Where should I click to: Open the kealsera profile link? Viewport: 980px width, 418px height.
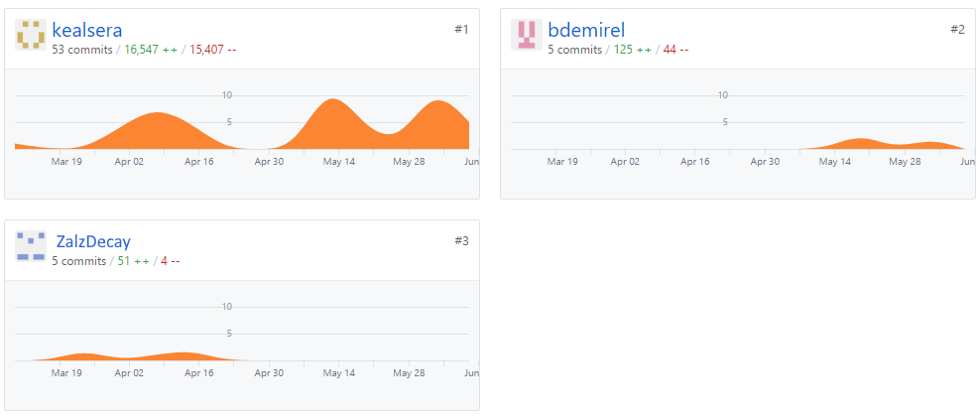(87, 30)
